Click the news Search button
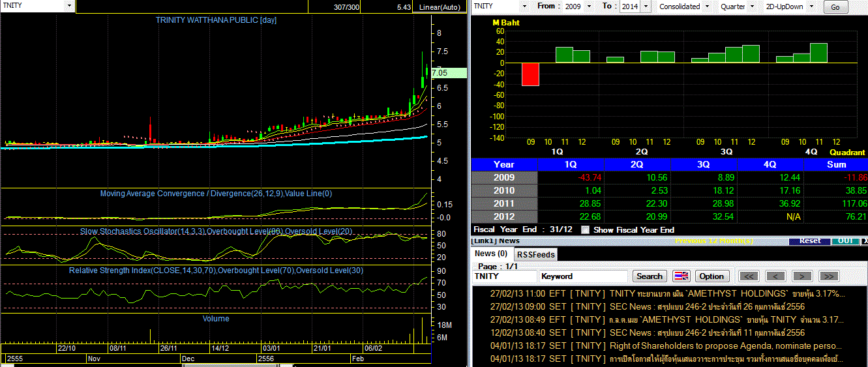This screenshot has height=367, width=868. pos(649,276)
